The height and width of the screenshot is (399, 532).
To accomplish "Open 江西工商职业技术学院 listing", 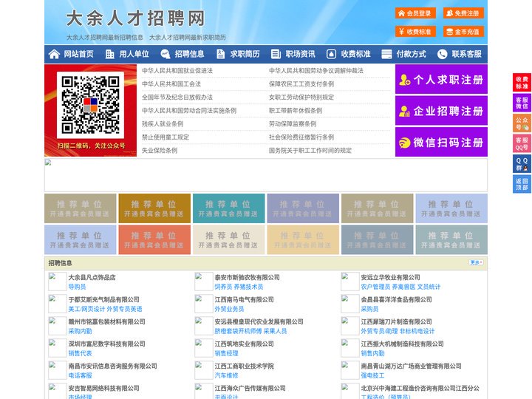I will pos(244,366).
